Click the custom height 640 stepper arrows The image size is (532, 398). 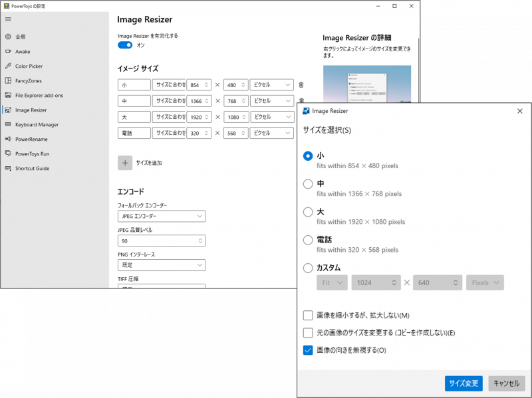456,282
